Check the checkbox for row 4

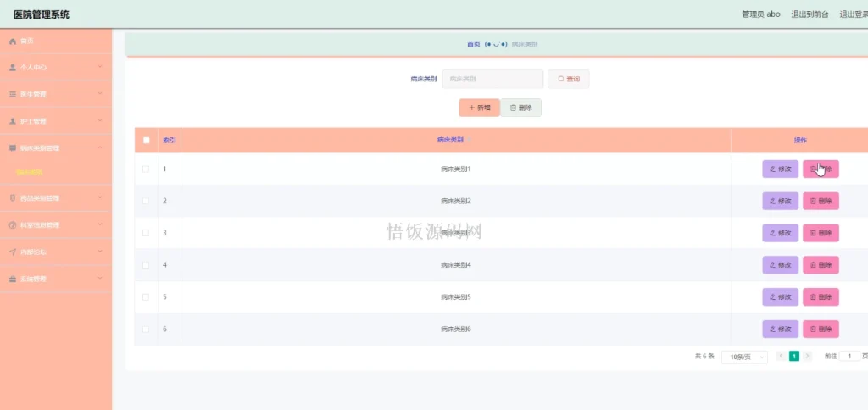(146, 265)
